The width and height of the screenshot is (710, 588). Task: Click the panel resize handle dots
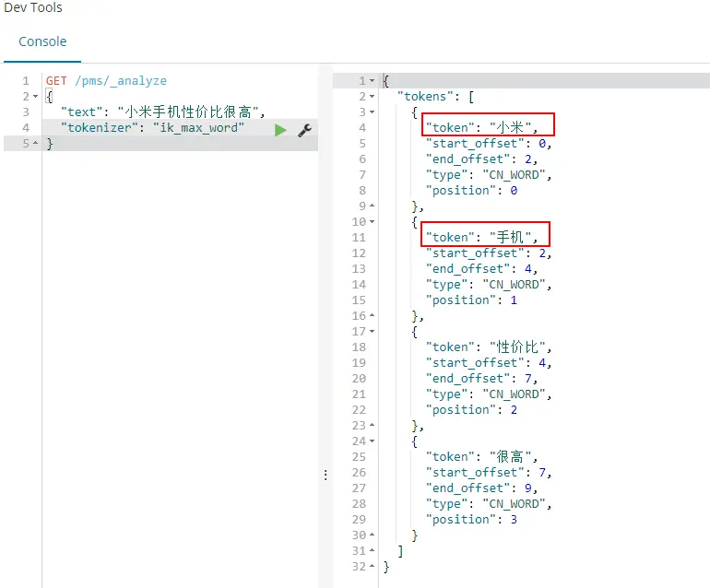point(325,475)
